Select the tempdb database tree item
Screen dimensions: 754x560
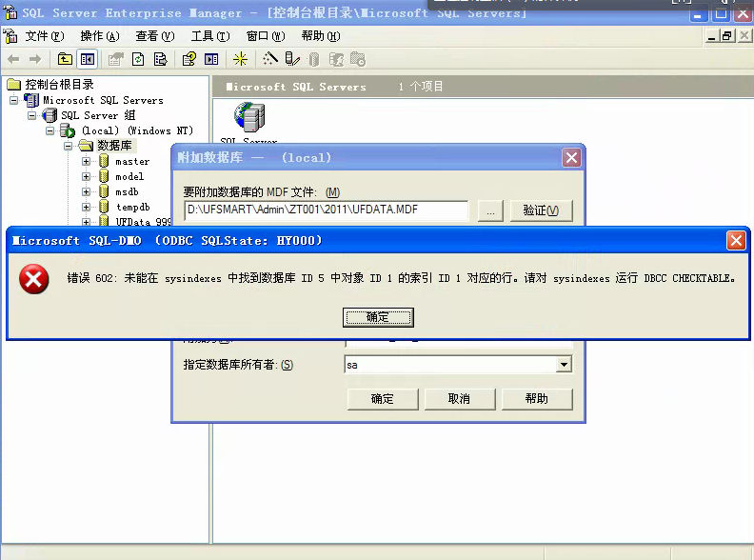tap(133, 207)
